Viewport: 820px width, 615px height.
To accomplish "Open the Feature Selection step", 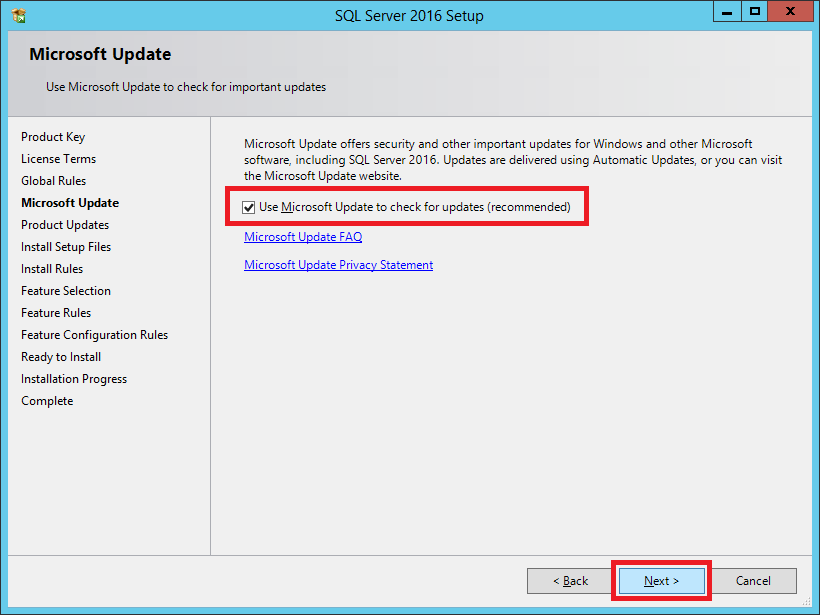I will [x=66, y=291].
